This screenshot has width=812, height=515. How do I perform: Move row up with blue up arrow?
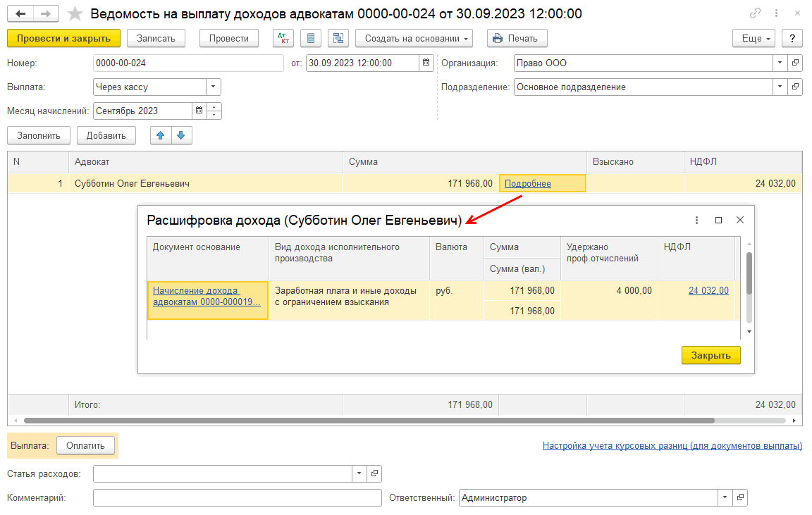(x=161, y=135)
